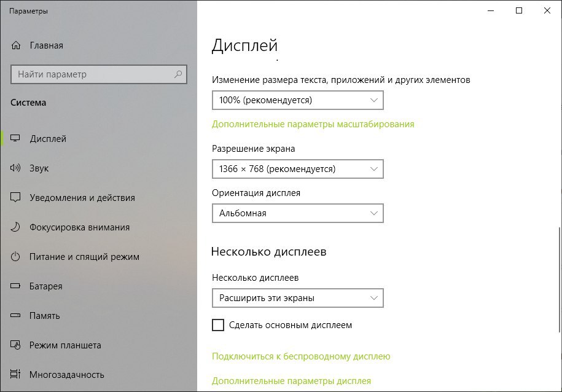Close the Параметры window
The width and height of the screenshot is (562, 392).
(547, 11)
